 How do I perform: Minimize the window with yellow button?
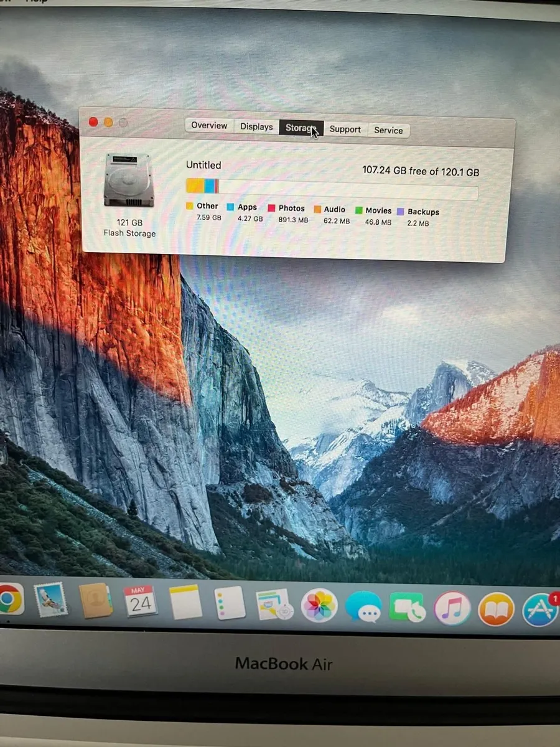tap(108, 123)
